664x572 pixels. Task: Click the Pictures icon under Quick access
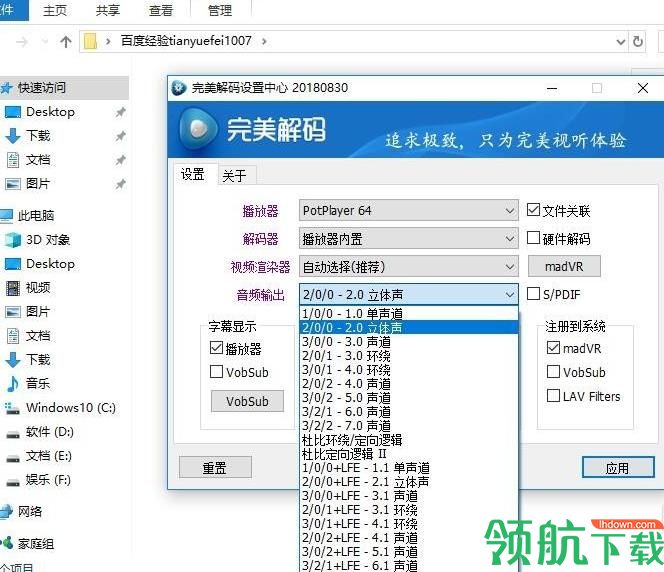click(x=12, y=184)
